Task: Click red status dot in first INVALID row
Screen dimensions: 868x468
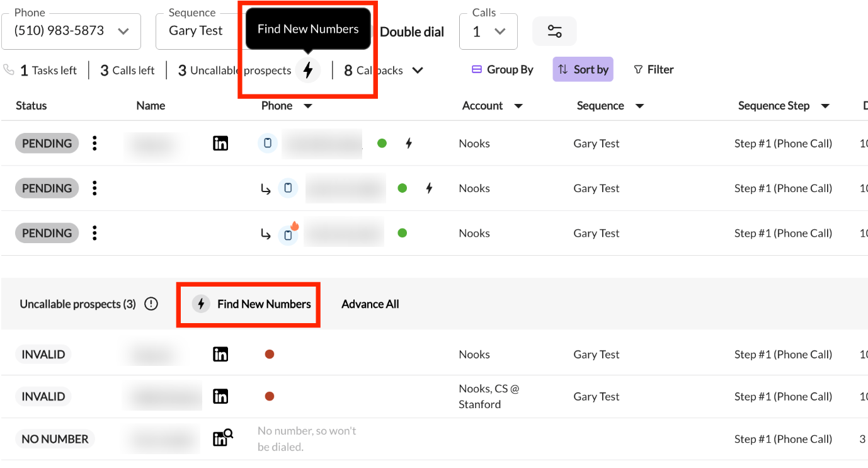Action: click(x=270, y=354)
